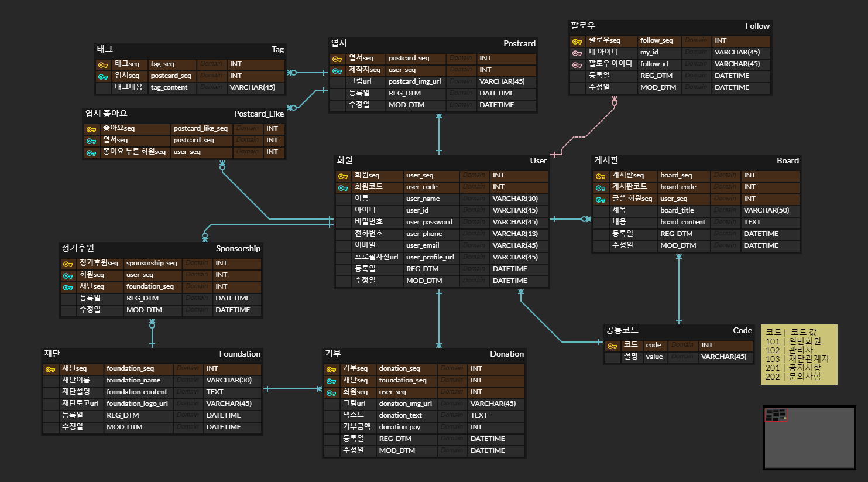Click the pink key icon beside follow_id
The width and height of the screenshot is (868, 482).
[x=577, y=65]
